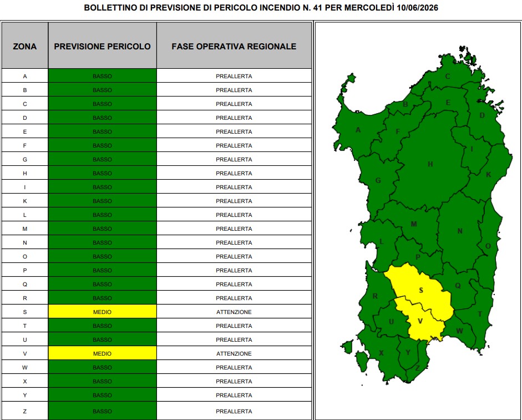Click BASSO cell in zone Z row
This screenshot has width=522, height=420.
click(x=102, y=411)
